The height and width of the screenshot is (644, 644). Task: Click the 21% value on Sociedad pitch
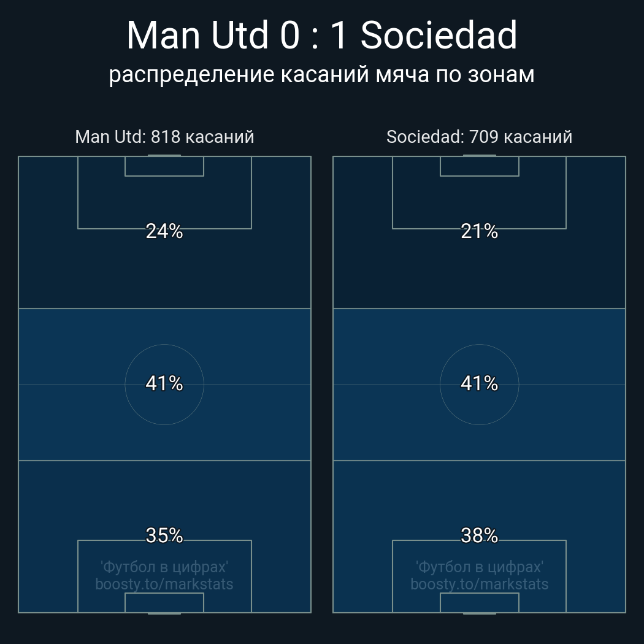[479, 231]
